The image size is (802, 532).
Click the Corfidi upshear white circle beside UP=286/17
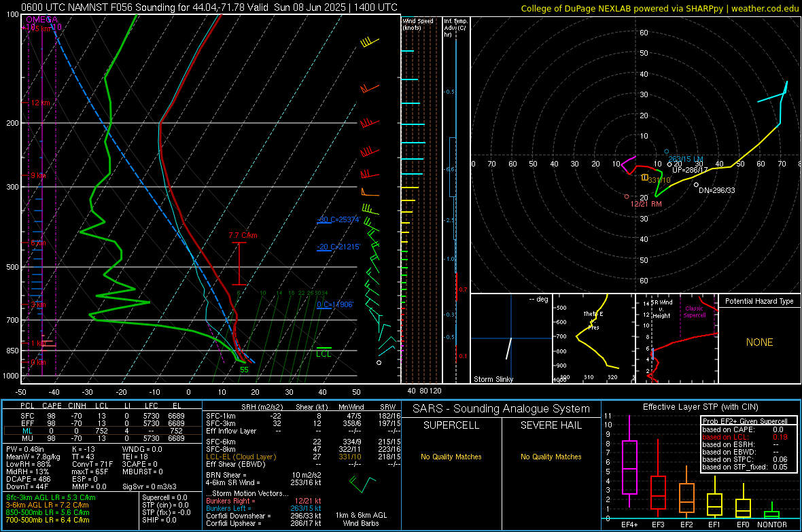(x=669, y=164)
